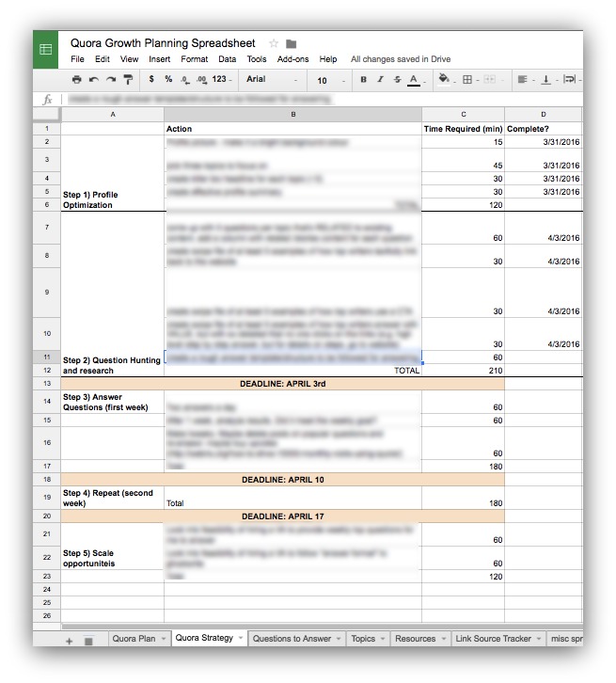
Task: Open the Format menu
Action: (x=194, y=59)
